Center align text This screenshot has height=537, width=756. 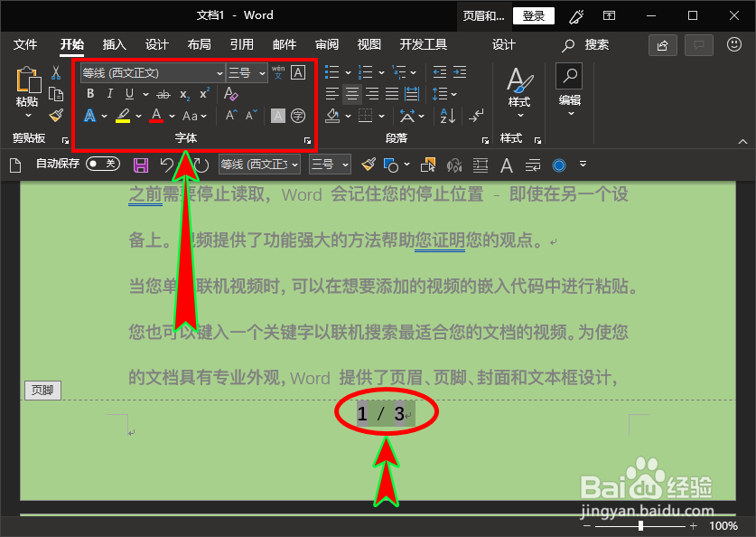click(352, 94)
